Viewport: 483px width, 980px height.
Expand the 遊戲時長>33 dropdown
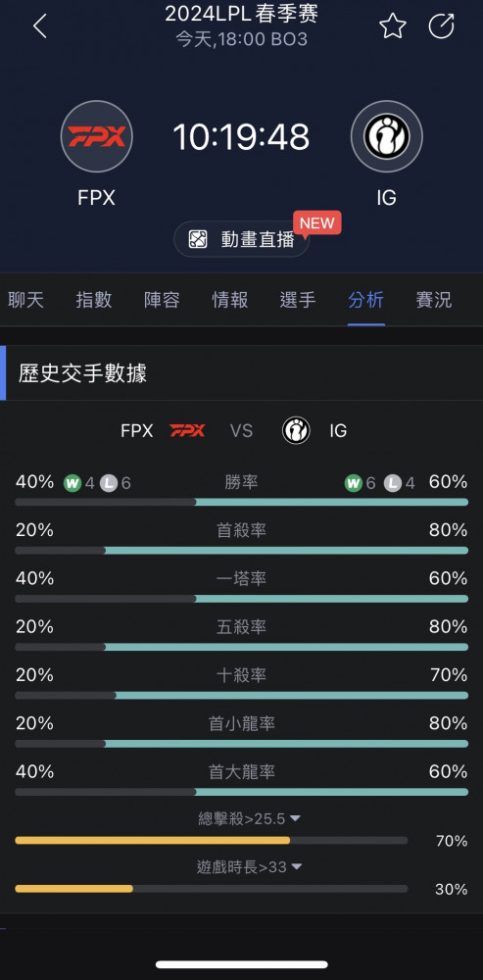click(249, 866)
